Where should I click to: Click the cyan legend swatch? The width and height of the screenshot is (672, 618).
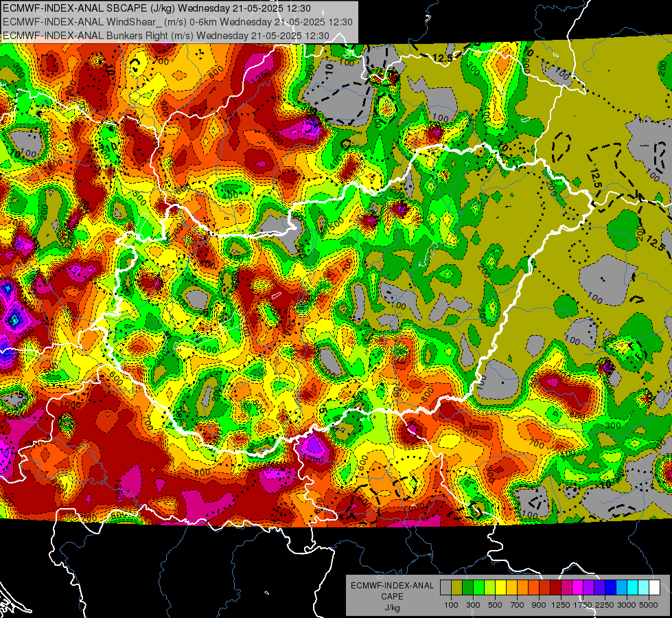633,588
